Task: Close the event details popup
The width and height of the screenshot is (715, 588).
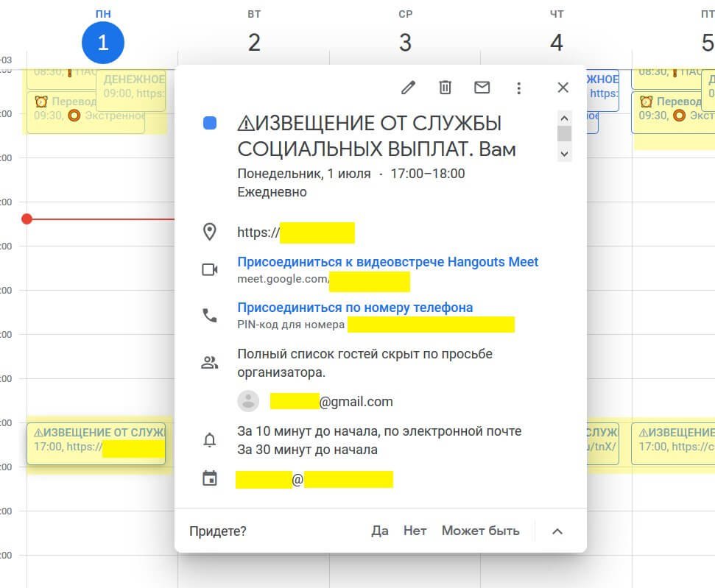Action: tap(563, 87)
